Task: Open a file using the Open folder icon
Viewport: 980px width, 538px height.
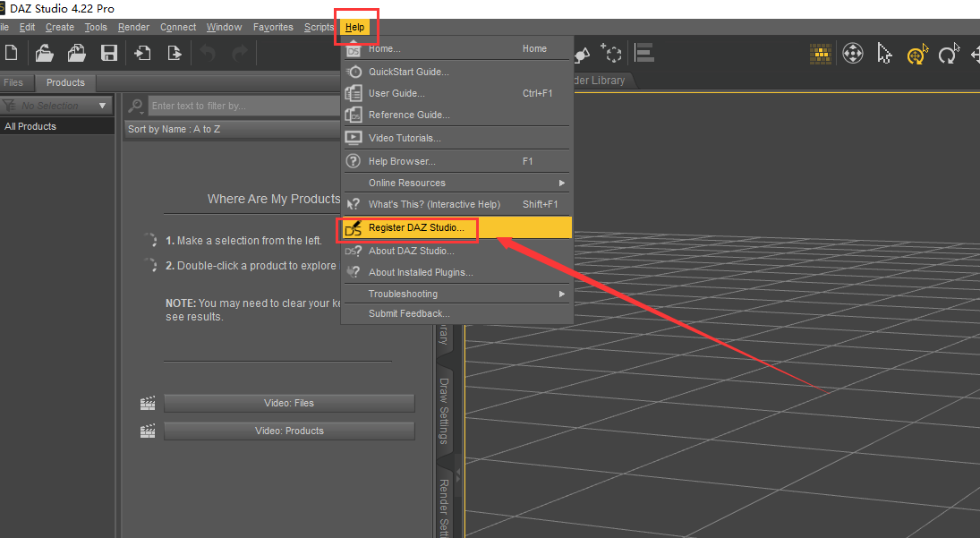Action: 44,52
